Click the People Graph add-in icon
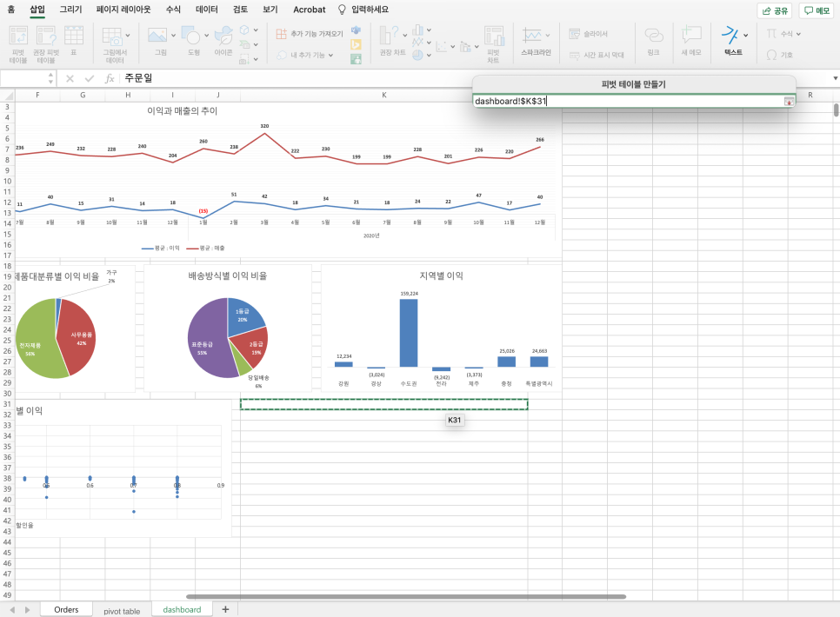 [356, 59]
